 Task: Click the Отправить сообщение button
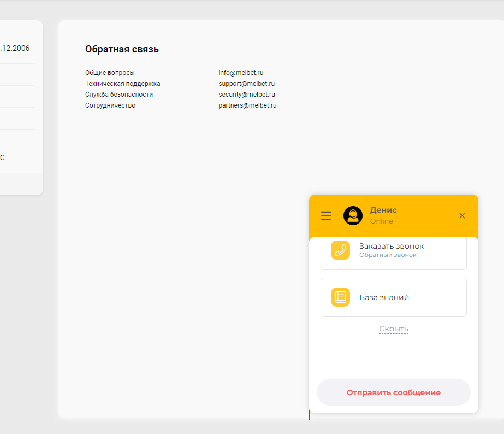coord(394,392)
